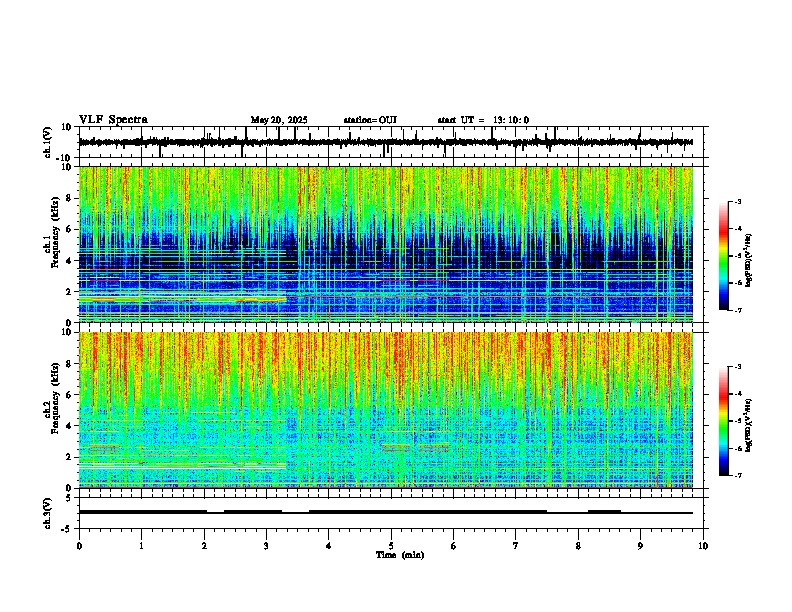
Task: Click the ch.1 'Frequency (kHz)' axis label
Action: point(56,232)
